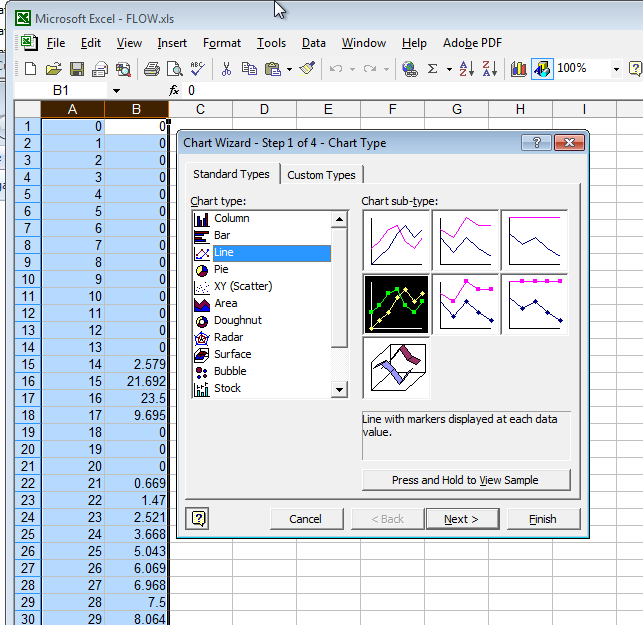Open the Redo history dropdown arrow
The width and height of the screenshot is (643, 625).
tap(386, 69)
